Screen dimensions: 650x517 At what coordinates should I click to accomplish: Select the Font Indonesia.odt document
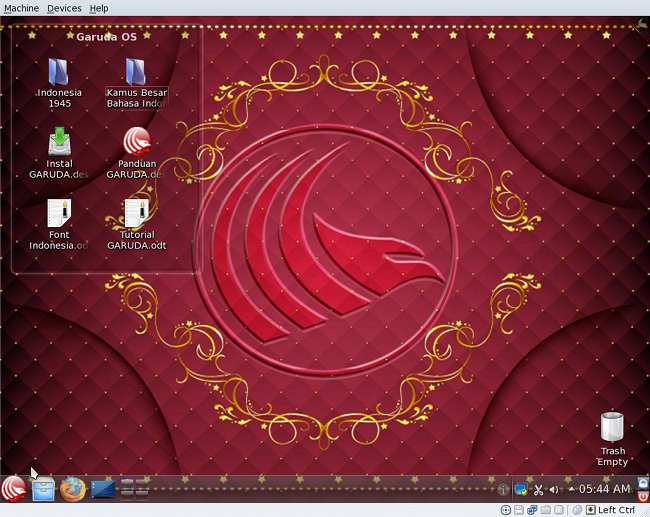tap(59, 224)
